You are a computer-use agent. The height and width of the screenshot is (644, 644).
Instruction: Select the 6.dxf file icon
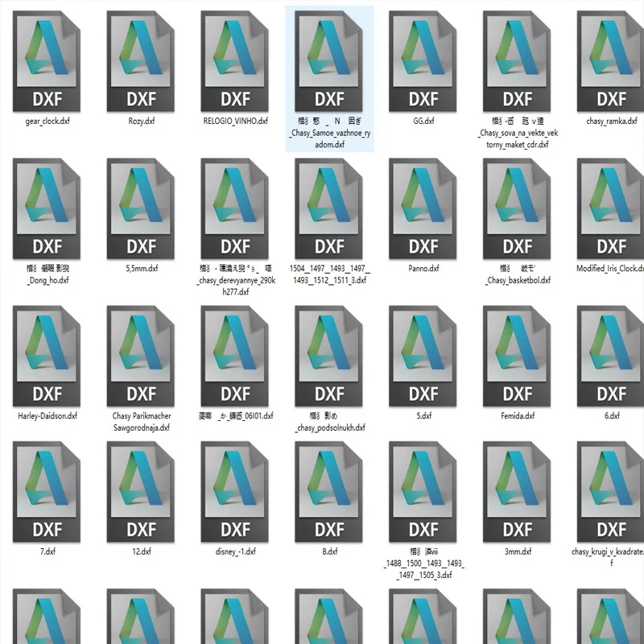point(611,356)
